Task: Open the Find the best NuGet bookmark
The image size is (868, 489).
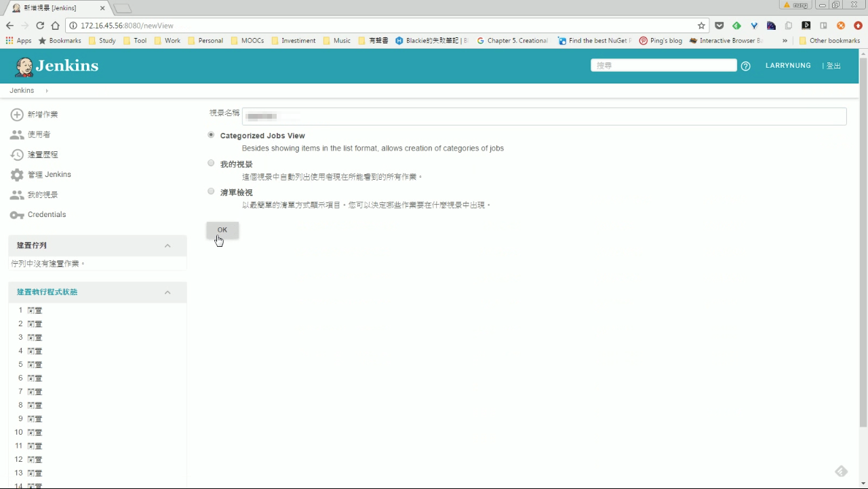Action: (594, 41)
